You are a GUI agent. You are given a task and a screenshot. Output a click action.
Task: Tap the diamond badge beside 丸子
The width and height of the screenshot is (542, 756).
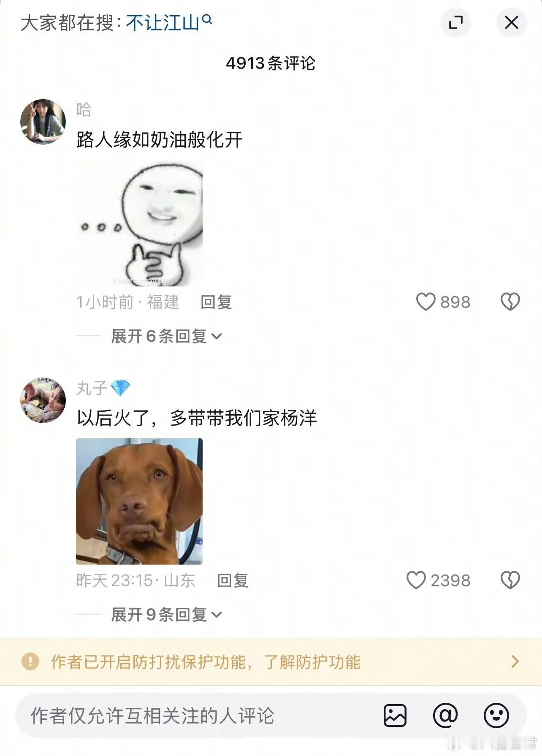[120, 388]
